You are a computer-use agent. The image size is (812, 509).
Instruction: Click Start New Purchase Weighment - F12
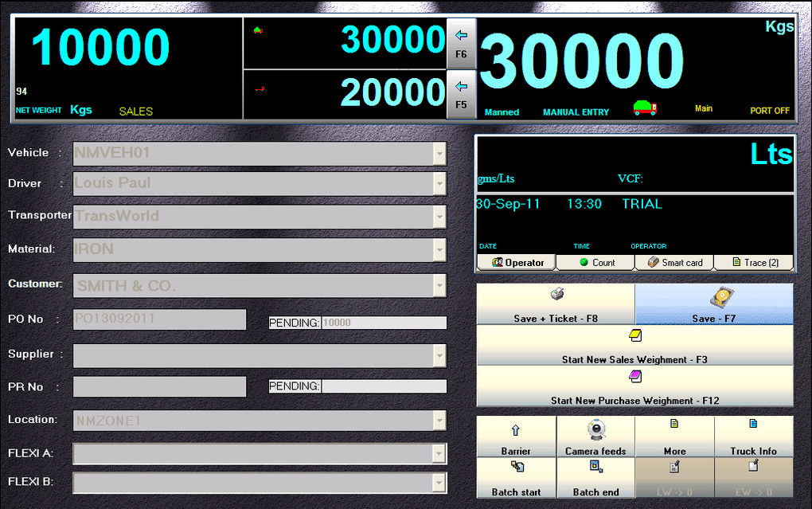pyautogui.click(x=635, y=386)
